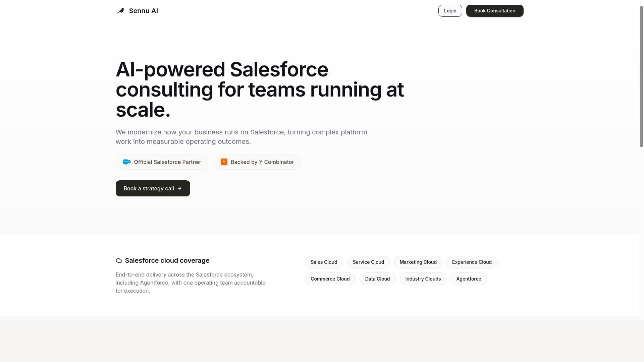Click the cloud outline icon beside coverage heading

119,260
